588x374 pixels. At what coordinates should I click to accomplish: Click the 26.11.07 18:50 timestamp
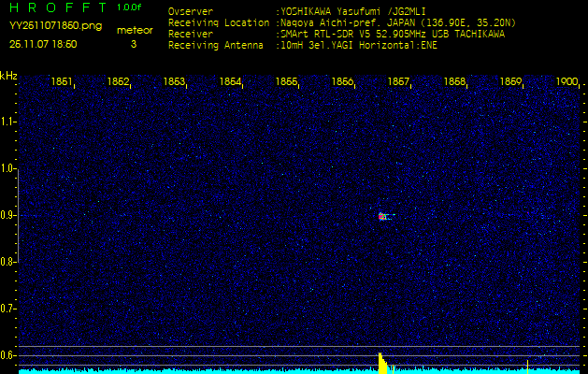click(43, 44)
